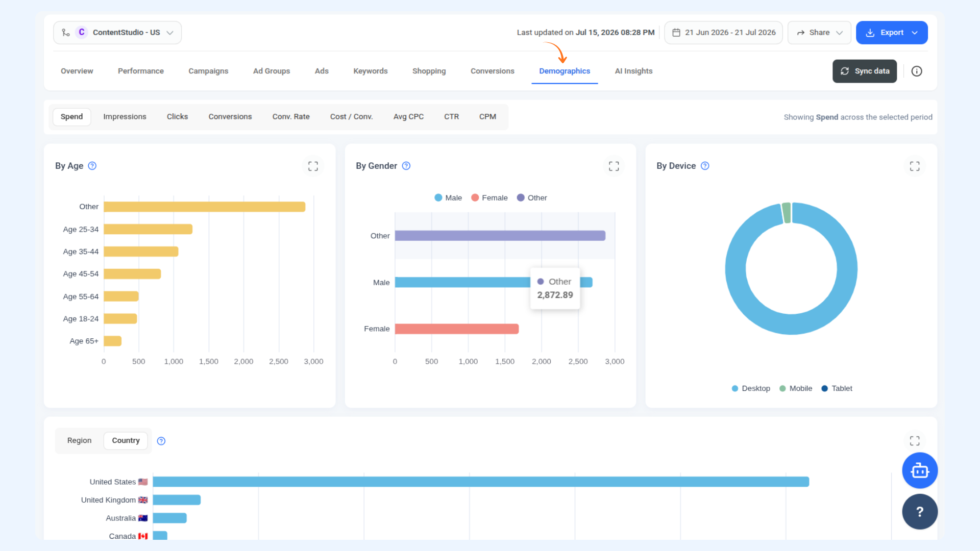Open the info icon beside Sync data
The height and width of the screenshot is (551, 980).
[x=917, y=71]
